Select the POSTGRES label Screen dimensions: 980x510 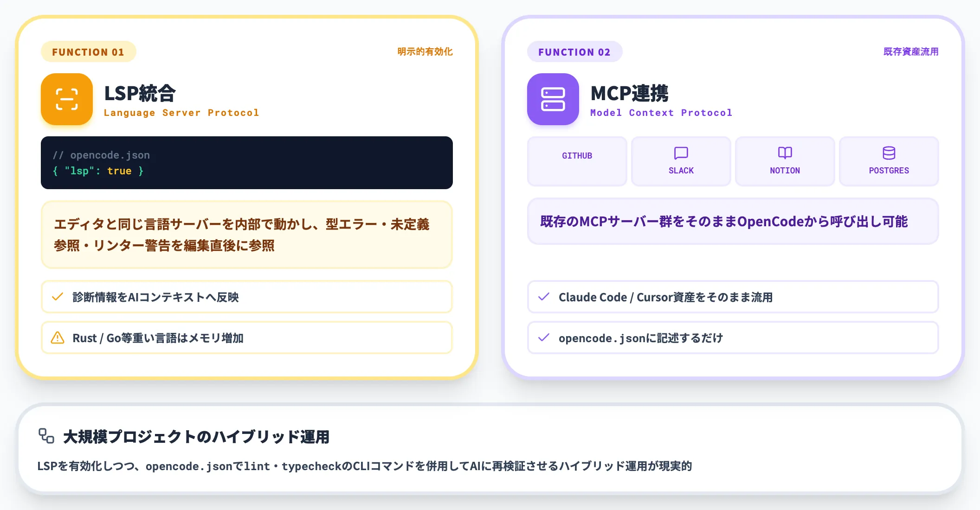coord(889,171)
